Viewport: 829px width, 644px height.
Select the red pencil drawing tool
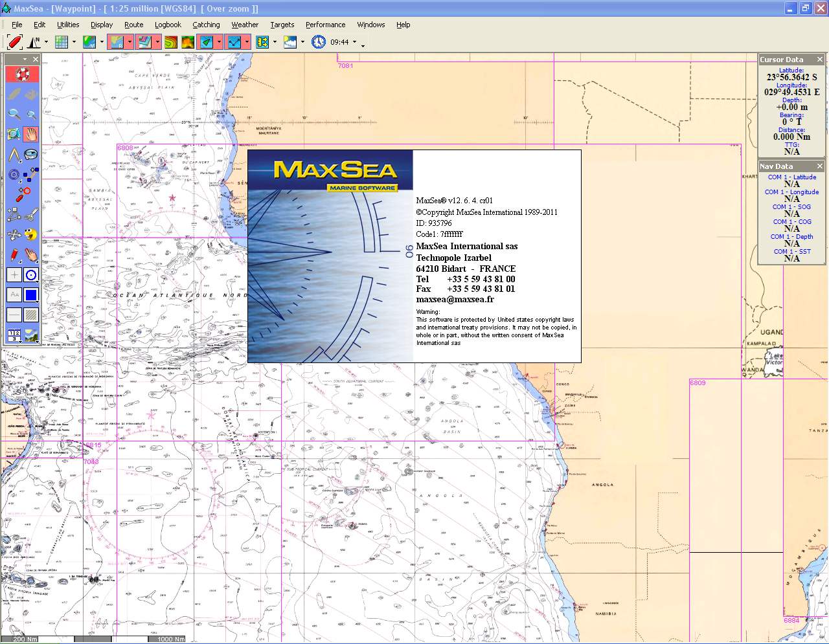(14, 254)
